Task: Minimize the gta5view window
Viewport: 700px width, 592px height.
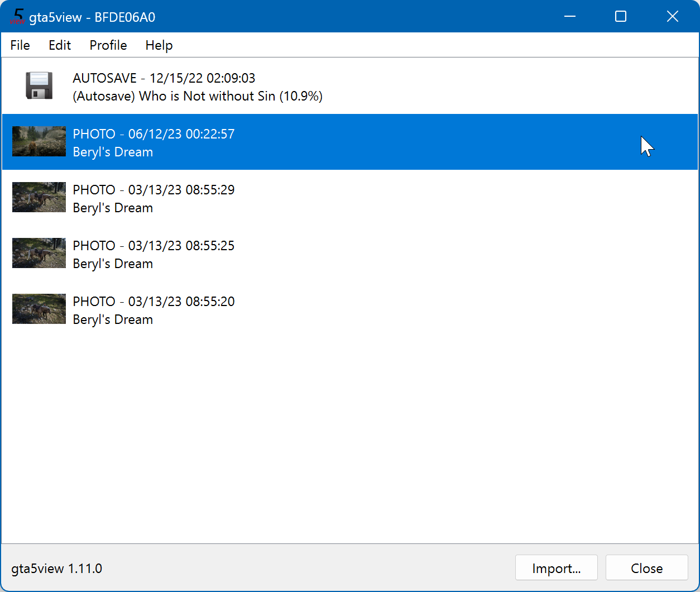Action: click(569, 17)
